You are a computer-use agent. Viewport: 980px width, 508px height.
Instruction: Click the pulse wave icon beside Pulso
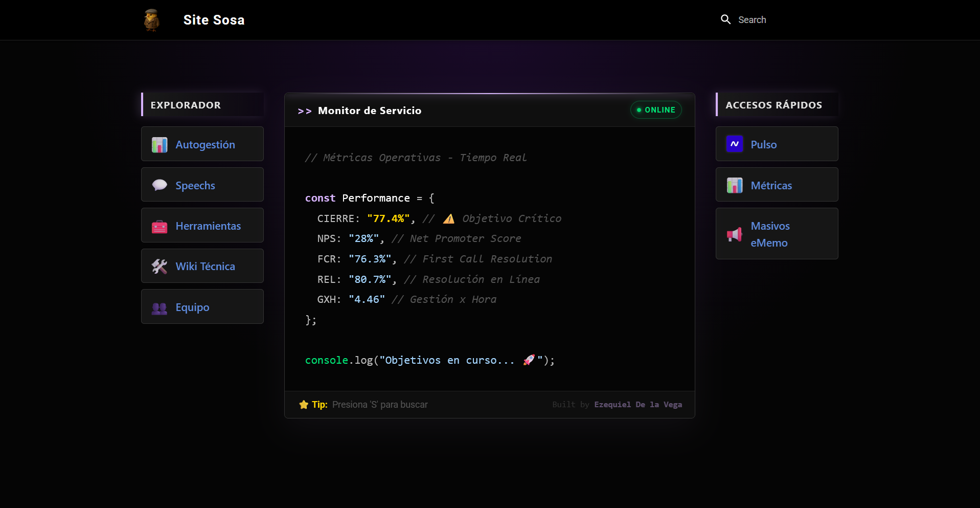coord(735,144)
